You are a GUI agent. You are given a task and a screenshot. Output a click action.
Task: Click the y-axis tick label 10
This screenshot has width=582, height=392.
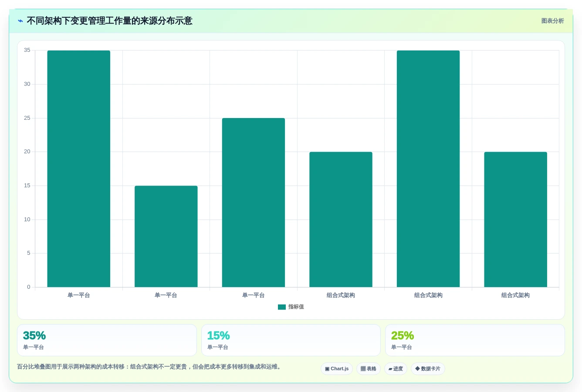coord(27,220)
